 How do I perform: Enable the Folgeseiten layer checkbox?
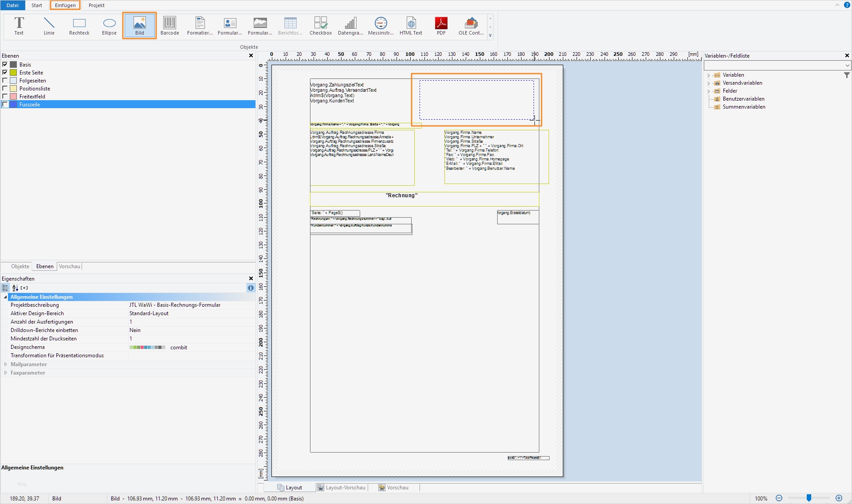(5, 80)
